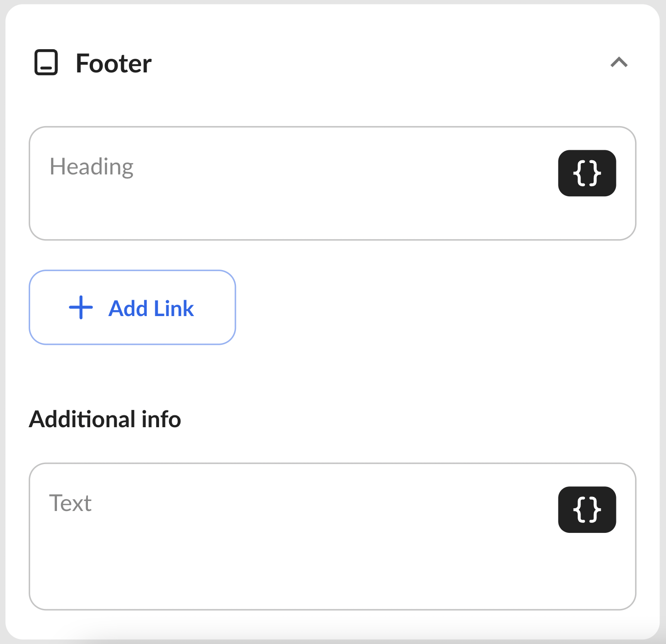Image resolution: width=666 pixels, height=644 pixels.
Task: Insert a variable using Heading's curly braces button
Action: 587,173
